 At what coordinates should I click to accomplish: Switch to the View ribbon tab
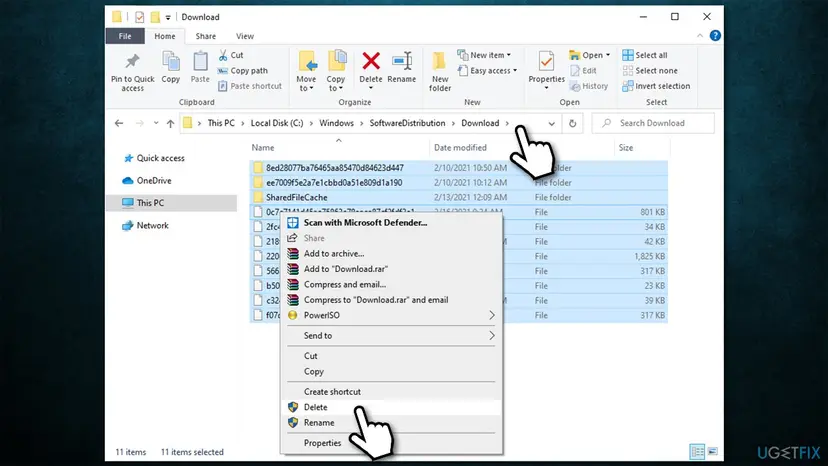pos(244,36)
